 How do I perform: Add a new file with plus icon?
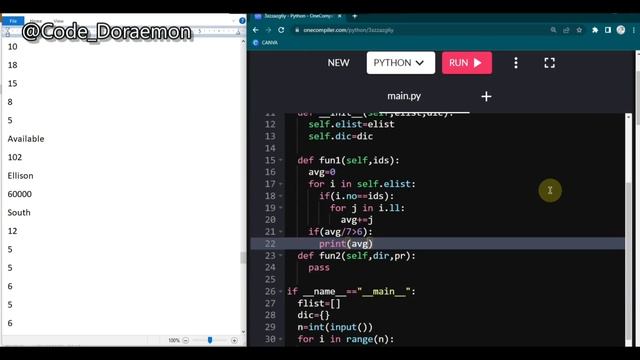(486, 97)
